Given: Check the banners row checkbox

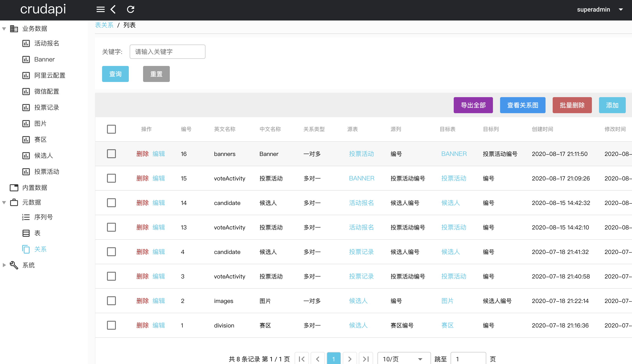Looking at the screenshot, I should 111,154.
